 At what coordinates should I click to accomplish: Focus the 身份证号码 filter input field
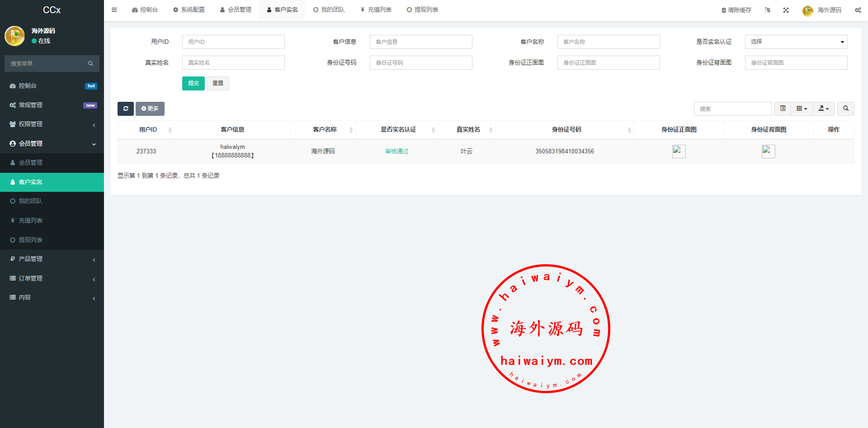[420, 63]
